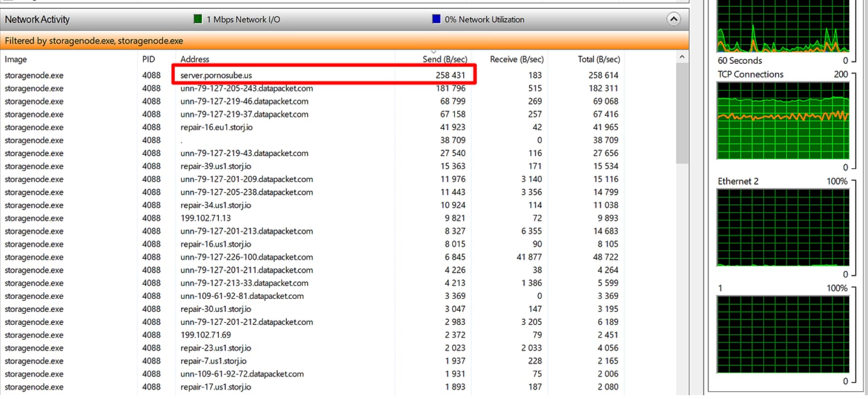This screenshot has width=868, height=399.
Task: Select the unn-79-127-226-100.datapacket.com row
Action: tap(313, 257)
